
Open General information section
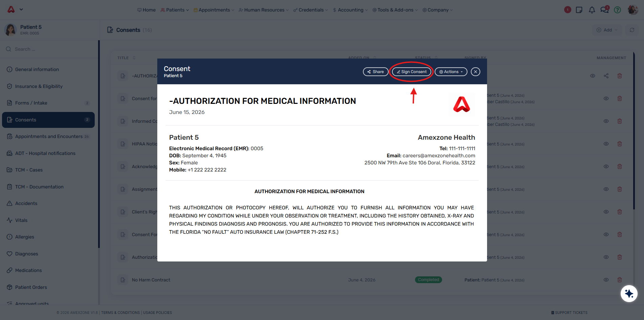[48, 69]
